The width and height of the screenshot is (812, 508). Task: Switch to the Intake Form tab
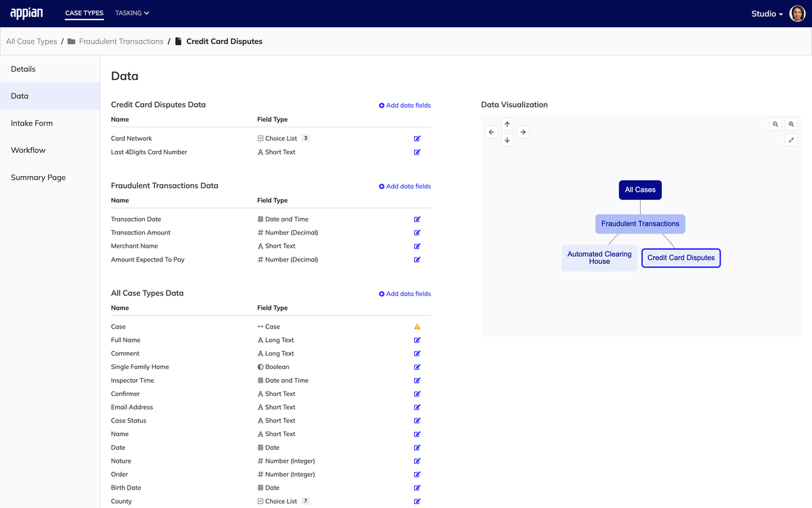pos(32,123)
